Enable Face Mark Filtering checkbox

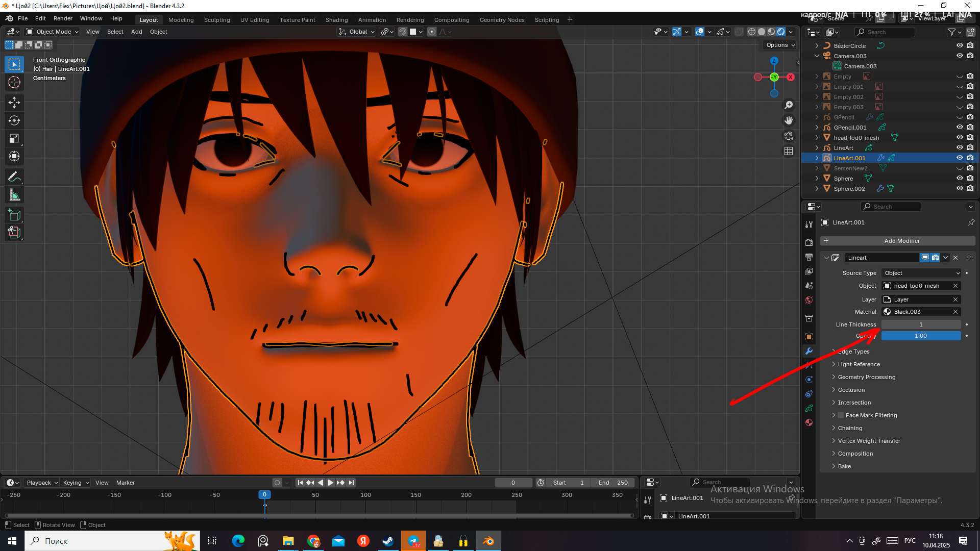[841, 415]
